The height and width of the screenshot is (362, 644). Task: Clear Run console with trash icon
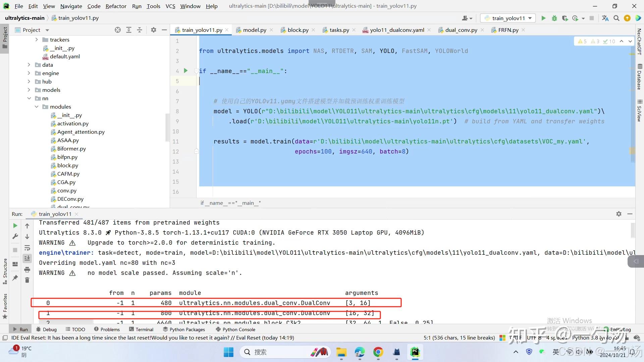click(x=27, y=280)
